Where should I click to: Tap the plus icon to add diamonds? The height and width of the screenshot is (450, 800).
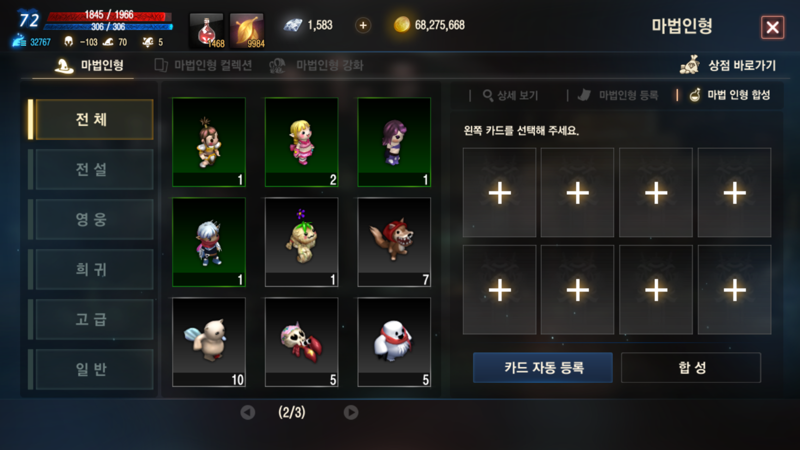pyautogui.click(x=363, y=25)
